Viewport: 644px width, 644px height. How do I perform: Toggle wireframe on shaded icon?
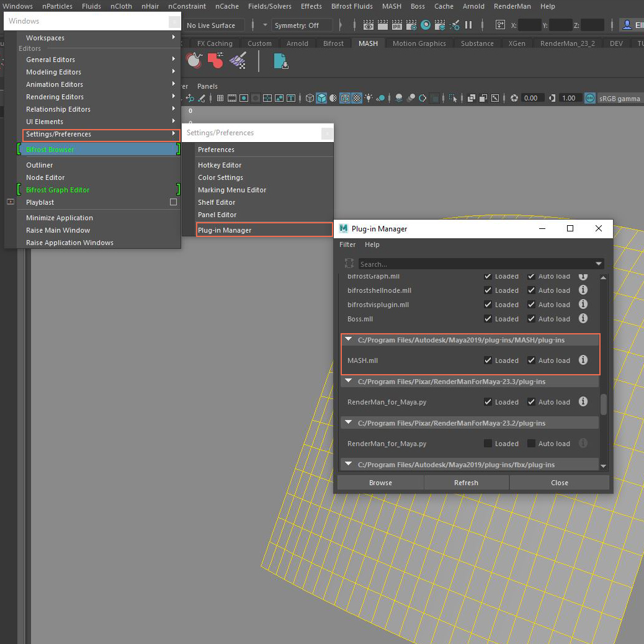[x=345, y=98]
